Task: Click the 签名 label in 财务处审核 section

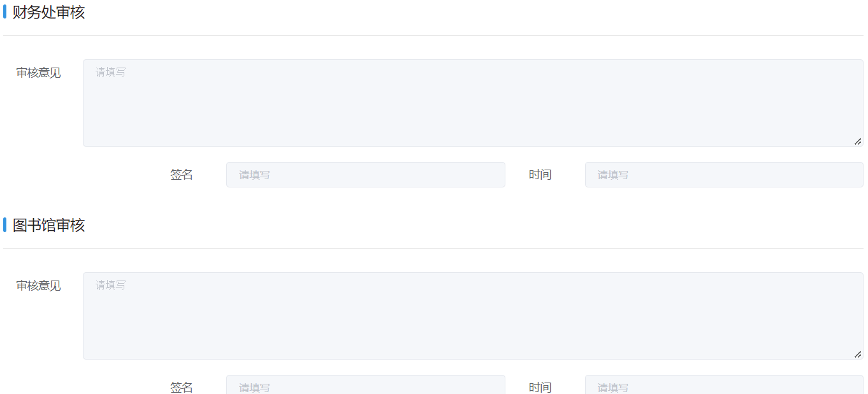Action: tap(182, 175)
